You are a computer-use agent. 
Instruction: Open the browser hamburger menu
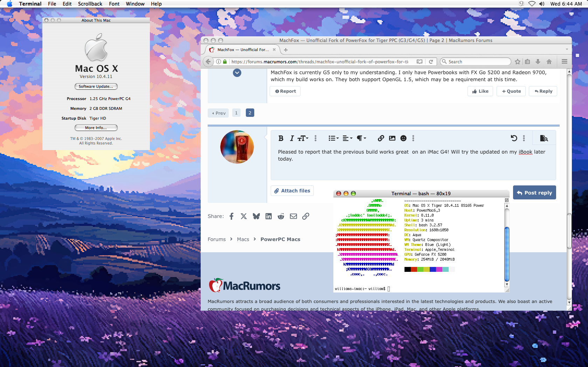565,62
